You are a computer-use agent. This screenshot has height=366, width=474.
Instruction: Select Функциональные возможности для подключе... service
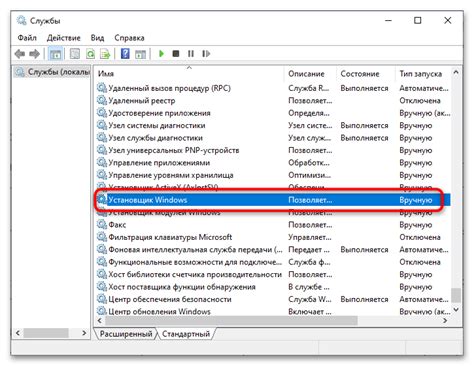tap(273, 262)
